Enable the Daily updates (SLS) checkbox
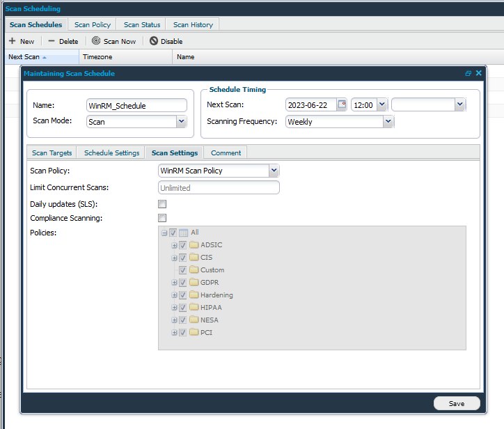 (162, 204)
